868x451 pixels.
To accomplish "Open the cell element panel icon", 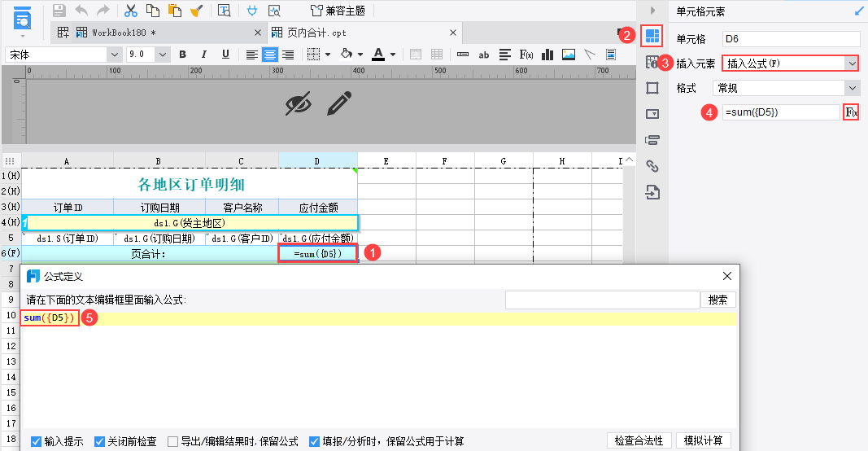I will coord(652,36).
